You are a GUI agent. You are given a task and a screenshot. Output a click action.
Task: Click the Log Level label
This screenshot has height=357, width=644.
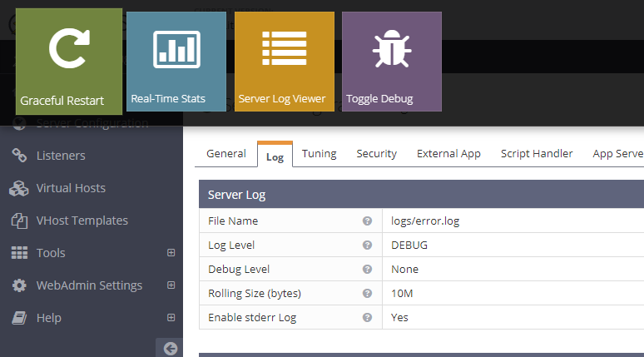pyautogui.click(x=231, y=245)
